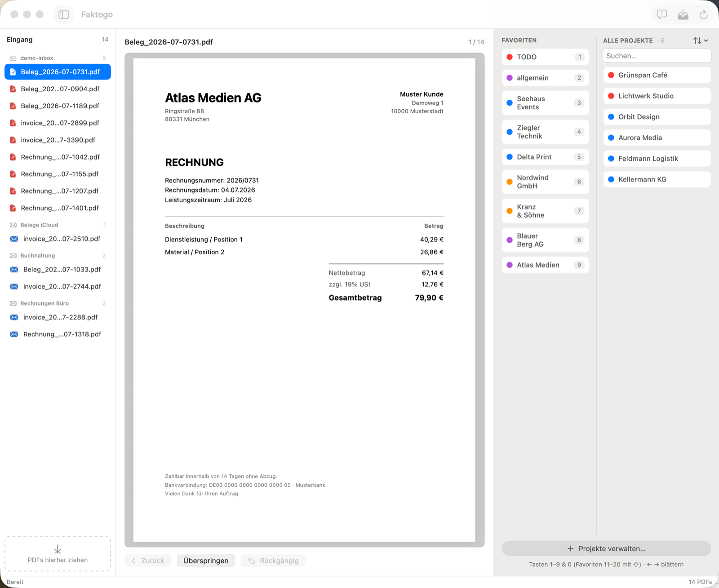Click the demo-inbox source header
719x588 pixels.
click(x=58, y=58)
